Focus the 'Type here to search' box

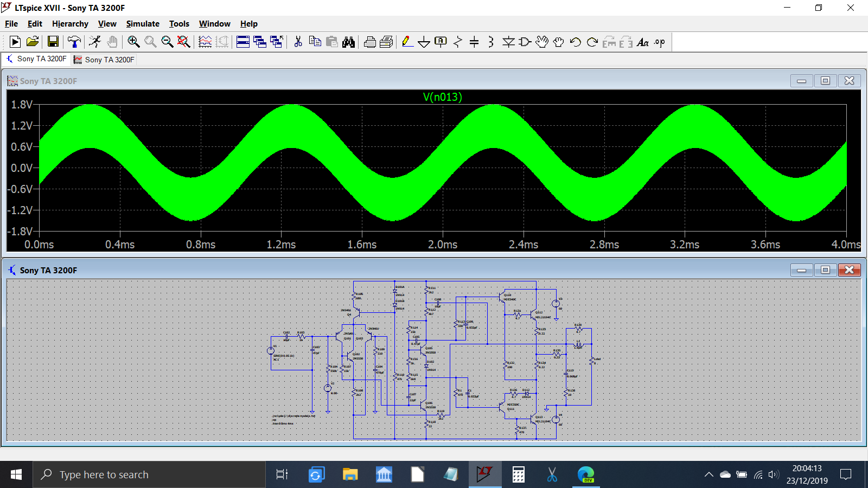(x=149, y=474)
